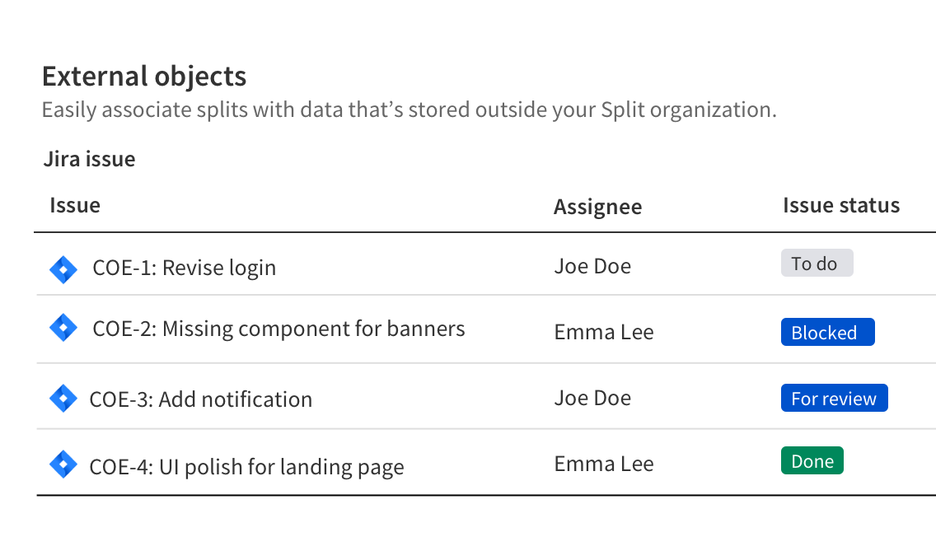Sort by the Issue status column
The image size is (936, 560).
(x=841, y=205)
